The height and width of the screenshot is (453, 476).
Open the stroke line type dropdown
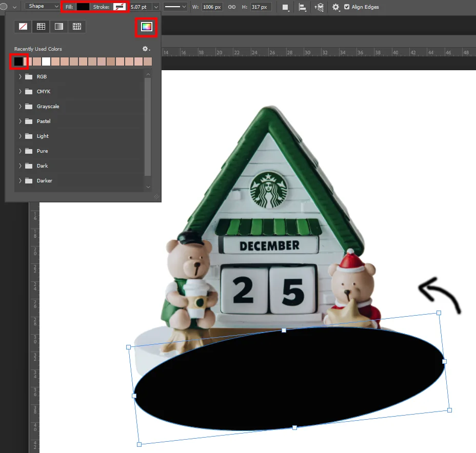pyautogui.click(x=175, y=7)
